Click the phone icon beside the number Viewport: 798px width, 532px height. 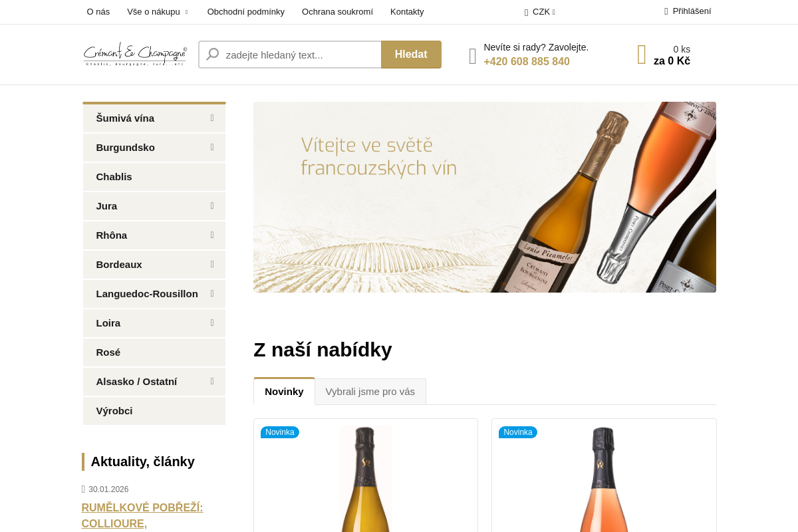point(473,56)
